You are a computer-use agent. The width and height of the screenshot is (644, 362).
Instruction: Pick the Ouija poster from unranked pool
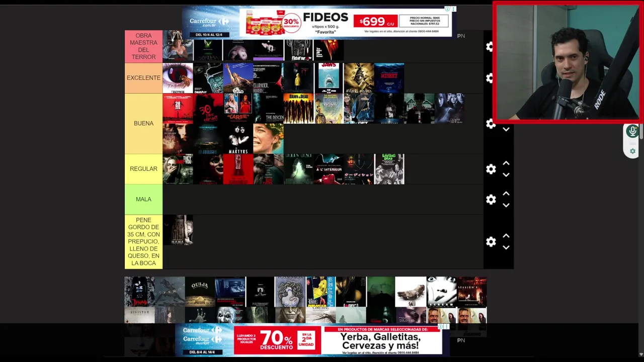click(x=200, y=292)
